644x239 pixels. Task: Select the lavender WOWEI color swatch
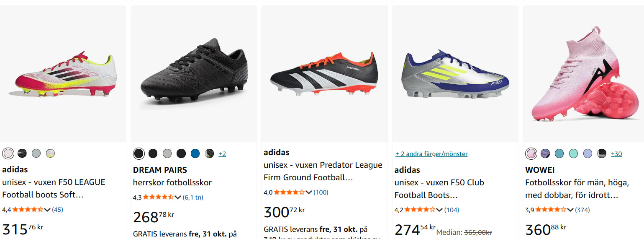pos(588,153)
